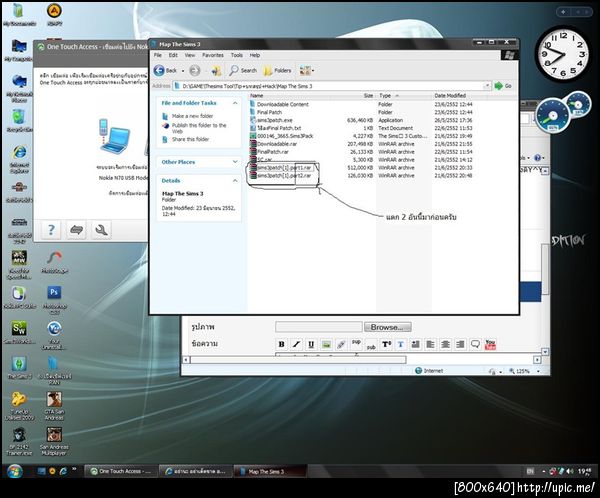Click the Browse... button in the browser form
The image size is (600, 498).
point(388,327)
